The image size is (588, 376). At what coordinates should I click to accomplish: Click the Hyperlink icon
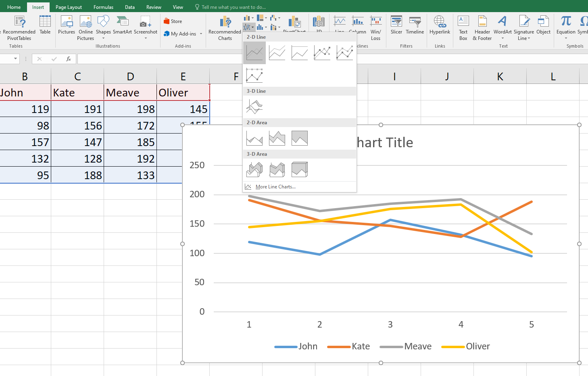(x=440, y=25)
